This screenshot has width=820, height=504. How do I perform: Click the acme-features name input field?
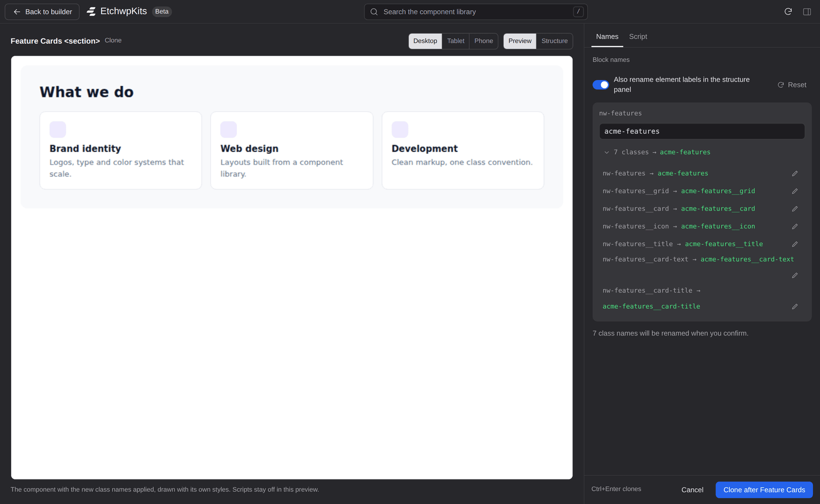point(702,131)
